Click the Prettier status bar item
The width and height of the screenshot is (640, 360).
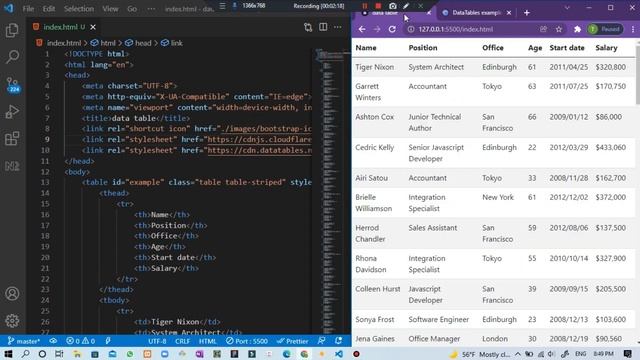292,341
